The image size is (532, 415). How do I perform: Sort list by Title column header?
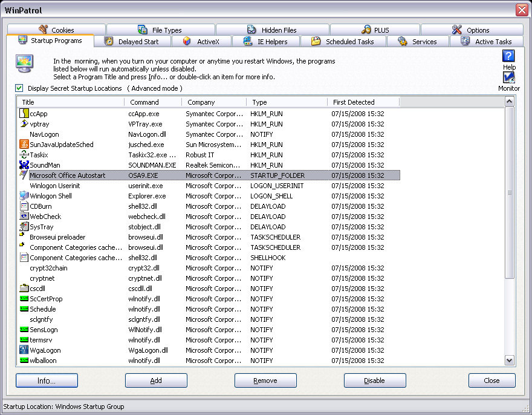[x=70, y=102]
